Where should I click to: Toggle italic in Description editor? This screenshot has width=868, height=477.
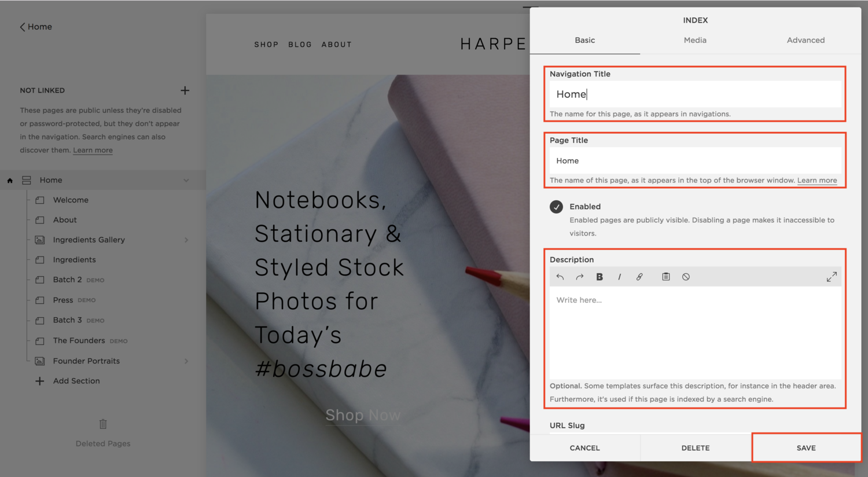619,277
